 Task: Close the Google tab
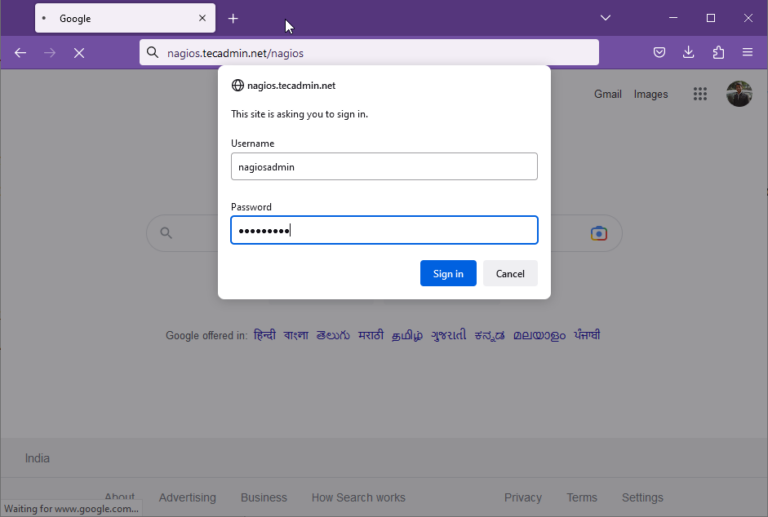click(x=202, y=18)
